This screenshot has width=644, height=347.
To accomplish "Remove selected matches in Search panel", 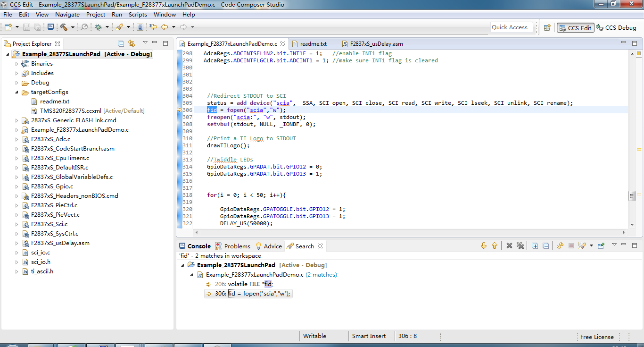I will pyautogui.click(x=509, y=246).
